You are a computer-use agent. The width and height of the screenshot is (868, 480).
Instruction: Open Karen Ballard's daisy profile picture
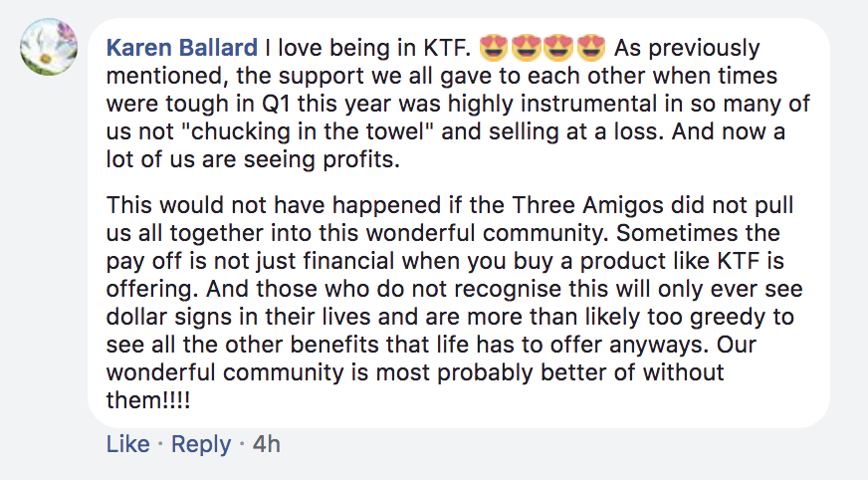coord(49,47)
